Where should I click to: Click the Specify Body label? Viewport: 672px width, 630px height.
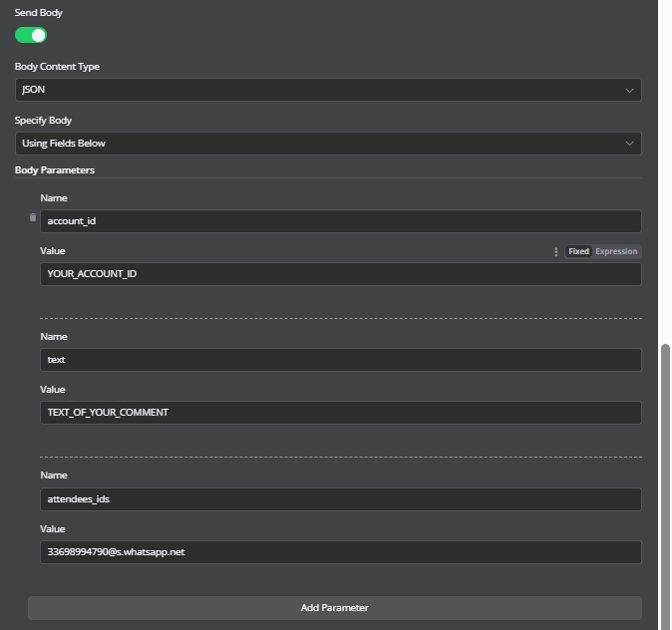pos(43,121)
